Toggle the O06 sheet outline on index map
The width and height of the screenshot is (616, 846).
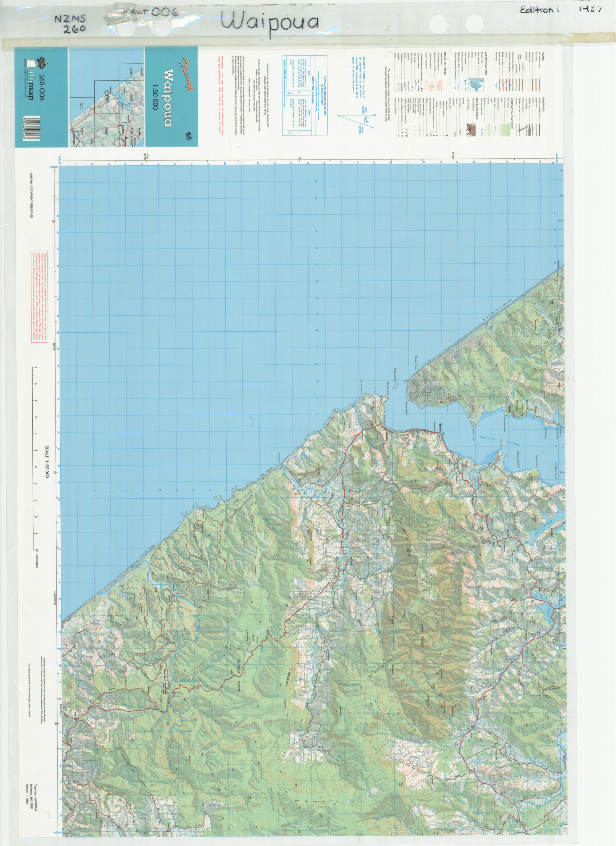coord(107,96)
